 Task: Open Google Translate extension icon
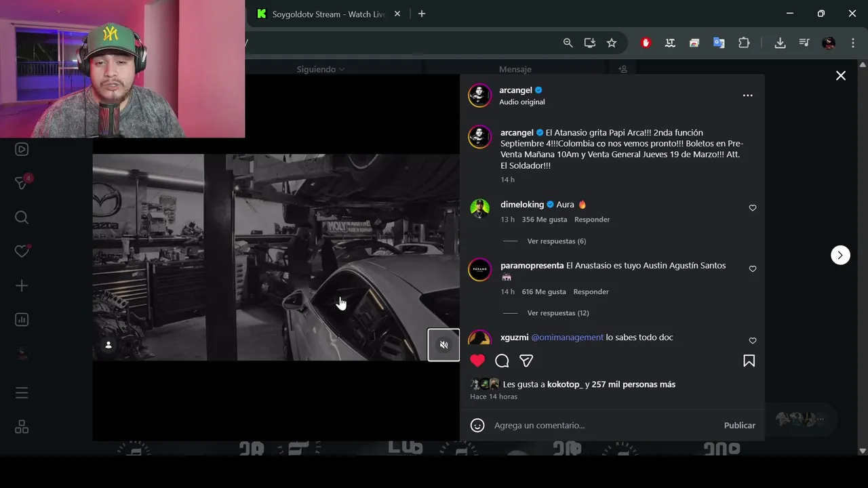click(x=719, y=43)
